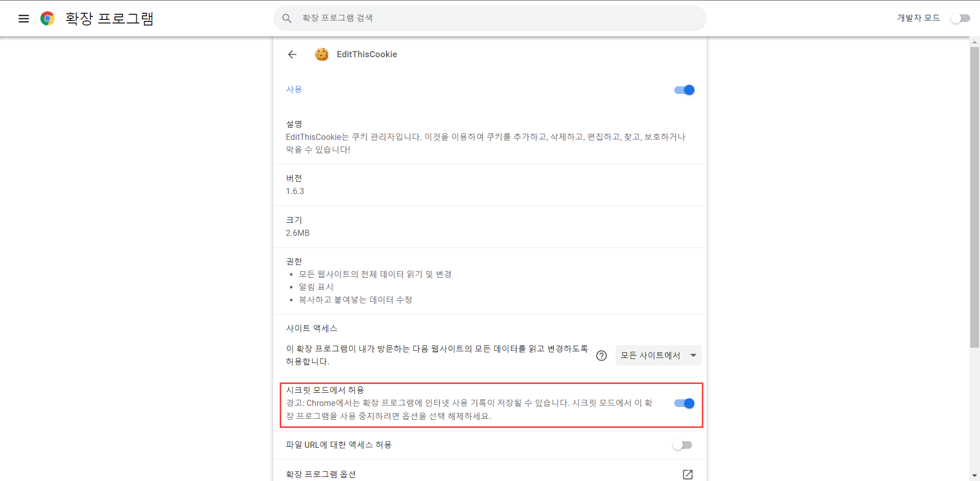The height and width of the screenshot is (481, 980).
Task: Click the 설명 heading
Action: pyautogui.click(x=294, y=124)
